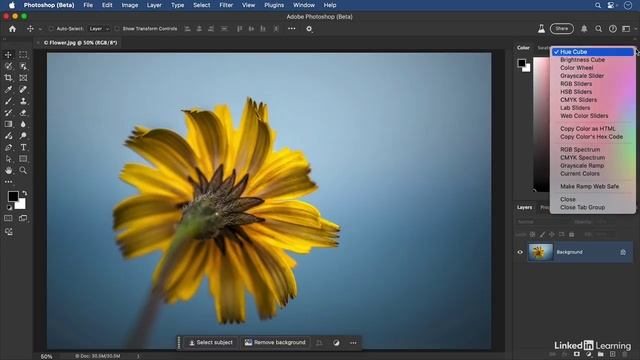Click the toolbox background color swatch
Viewport: 640px width, 360px height.
pyautogui.click(x=21, y=204)
